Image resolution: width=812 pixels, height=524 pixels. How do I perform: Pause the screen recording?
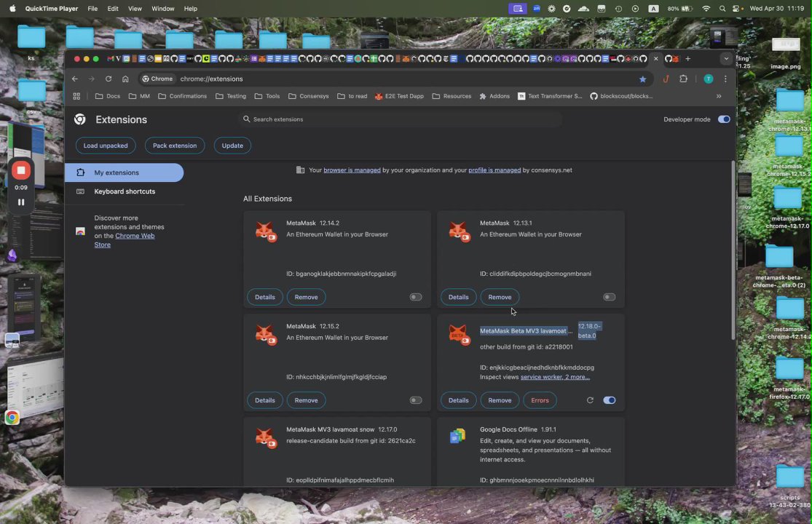(21, 202)
